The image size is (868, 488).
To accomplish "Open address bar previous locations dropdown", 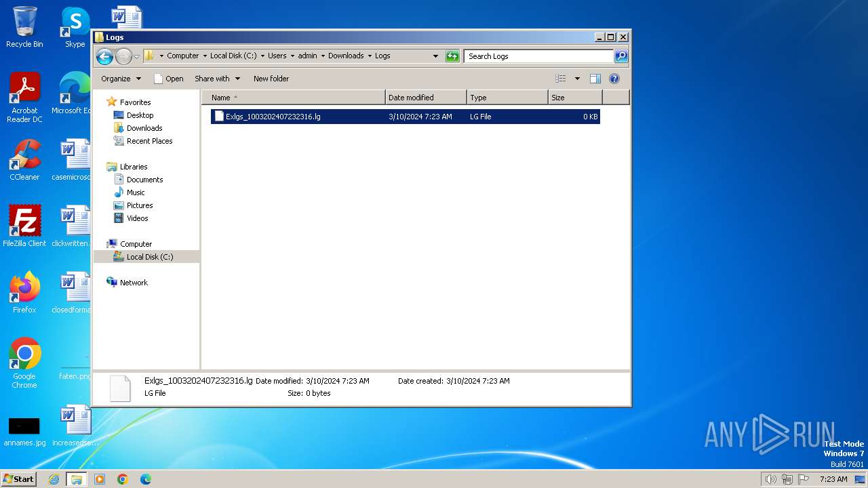I will tap(435, 56).
